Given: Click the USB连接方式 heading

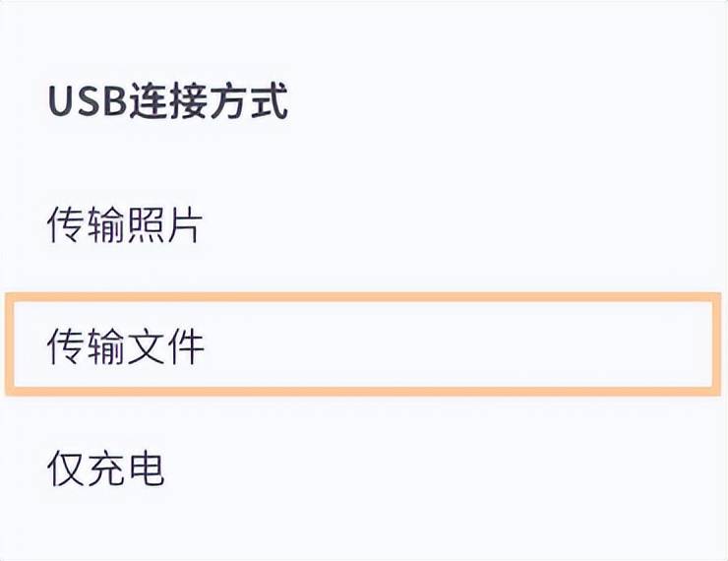Looking at the screenshot, I should pos(167,103).
